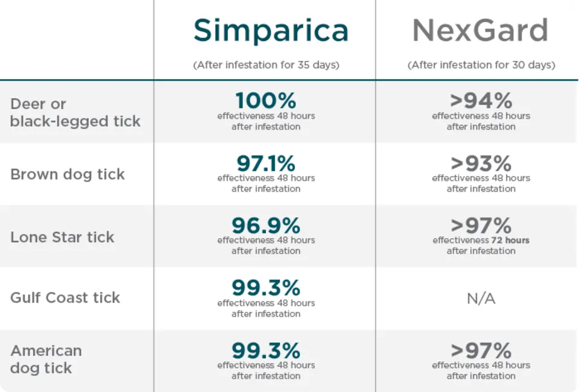Screen dimensions: 579x392
Task: Select the 96.9% effectiveness value
Action: pos(266,226)
